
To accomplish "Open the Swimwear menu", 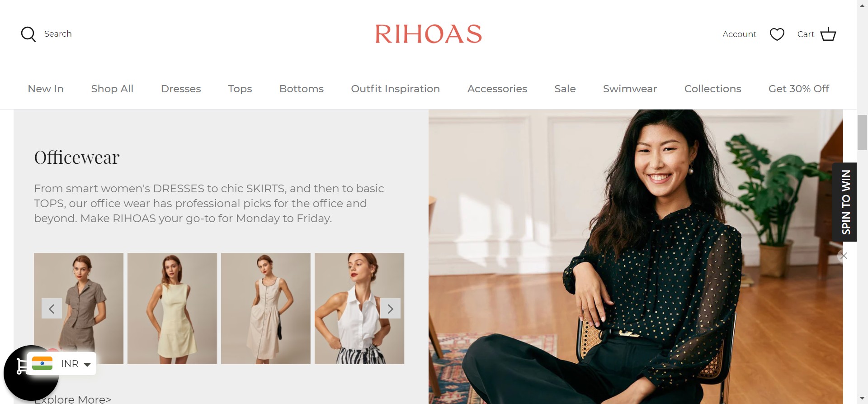I will 630,89.
